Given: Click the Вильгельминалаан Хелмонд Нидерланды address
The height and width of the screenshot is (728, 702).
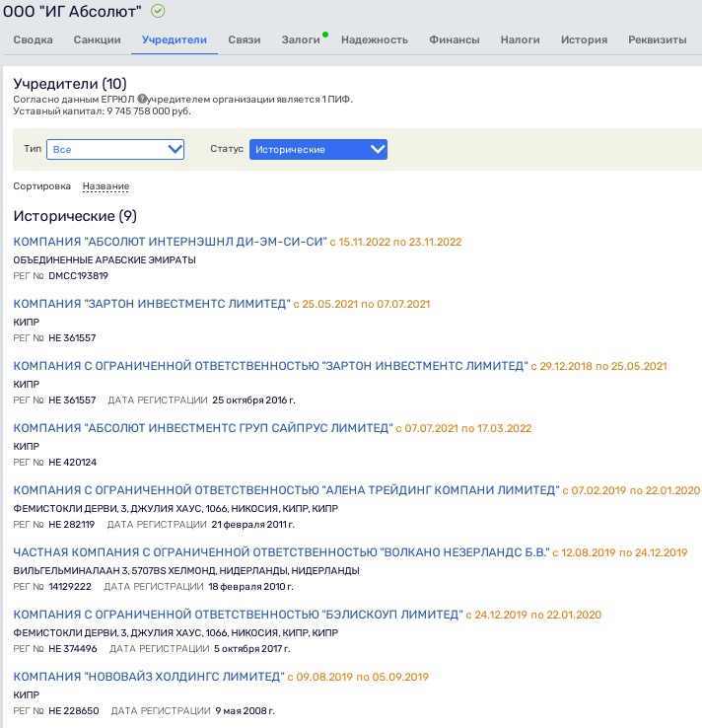Looking at the screenshot, I should click(186, 571).
